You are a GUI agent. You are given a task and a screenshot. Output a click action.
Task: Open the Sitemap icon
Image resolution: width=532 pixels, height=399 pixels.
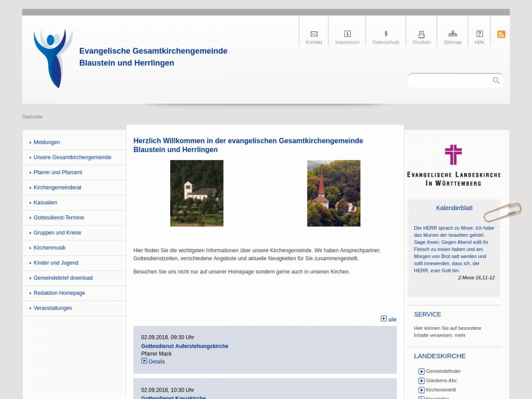point(453,34)
